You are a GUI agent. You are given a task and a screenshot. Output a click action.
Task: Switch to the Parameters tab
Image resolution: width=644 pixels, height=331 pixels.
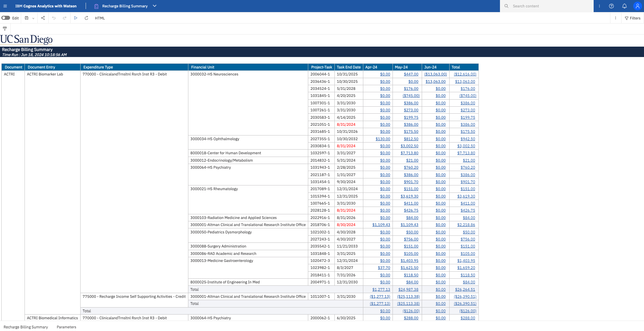pyautogui.click(x=66, y=327)
